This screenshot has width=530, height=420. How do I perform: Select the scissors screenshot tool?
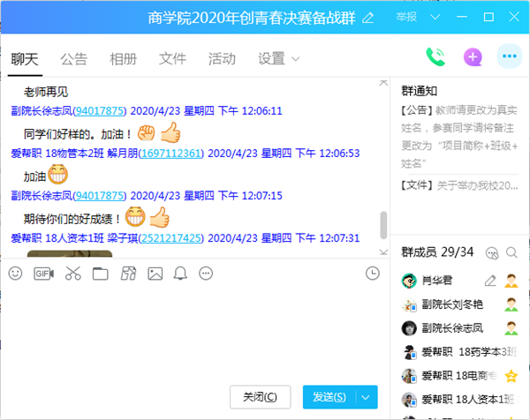[72, 274]
